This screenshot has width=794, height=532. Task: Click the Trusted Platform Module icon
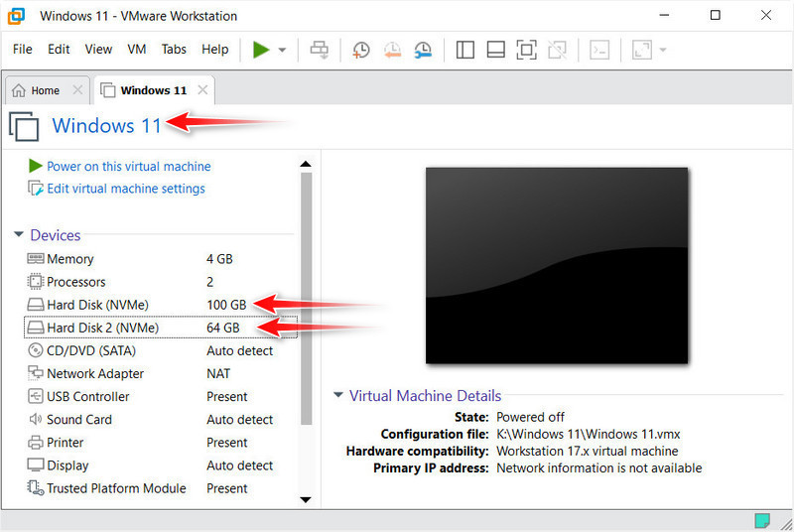tap(35, 488)
